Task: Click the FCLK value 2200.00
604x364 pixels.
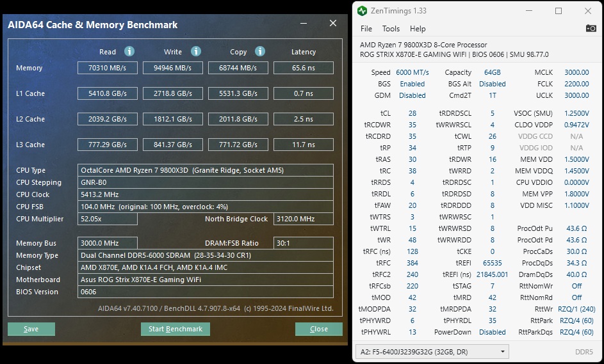Action: pyautogui.click(x=576, y=84)
